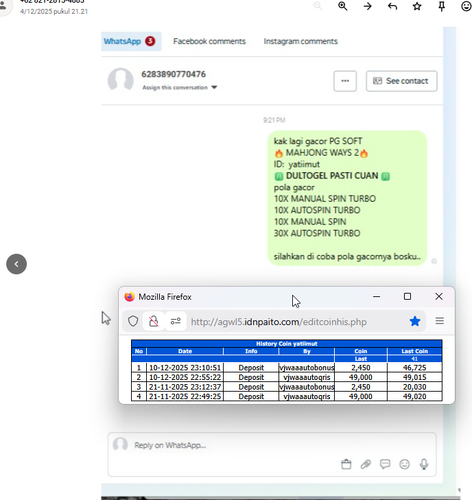Click the contact avatar for 6283890770476
This screenshot has width=472, height=500.
121,80
